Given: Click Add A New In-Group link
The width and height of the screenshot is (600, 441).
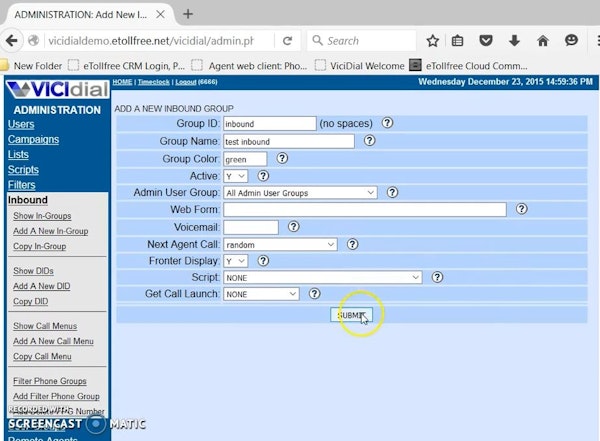Looking at the screenshot, I should tap(51, 231).
